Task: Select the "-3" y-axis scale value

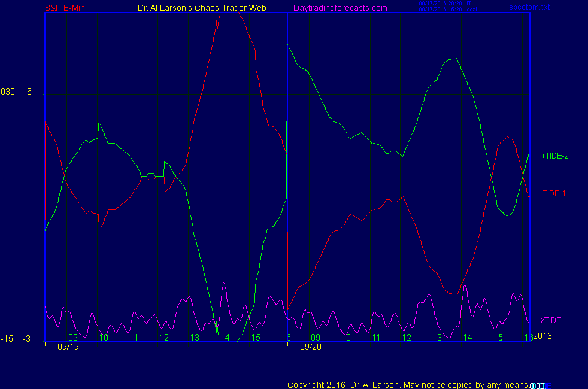Action: tap(26, 339)
